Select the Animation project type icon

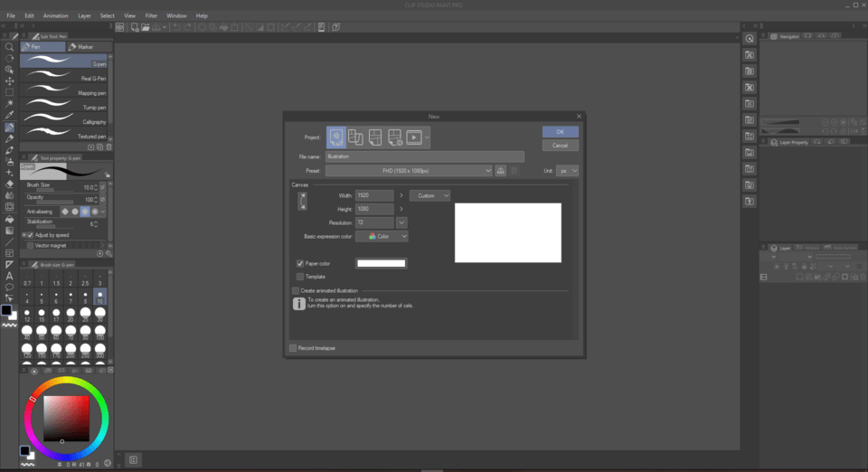[414, 137]
